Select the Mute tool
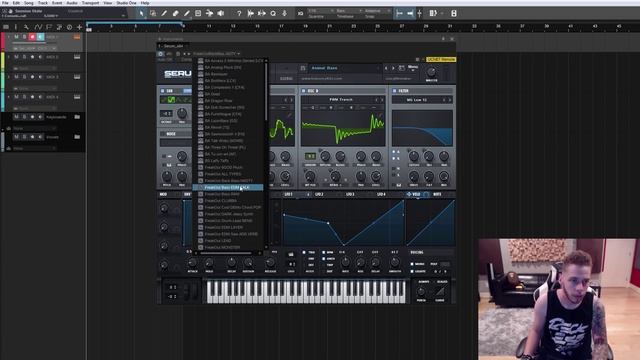 (198, 13)
